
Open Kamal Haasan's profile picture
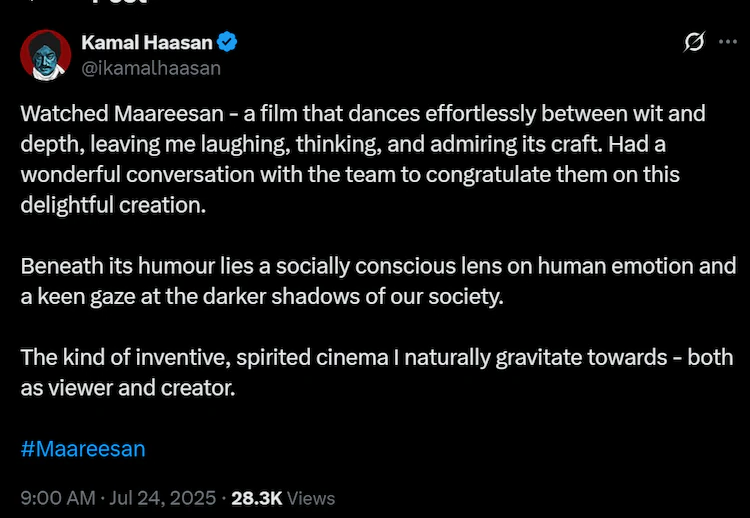[x=45, y=55]
